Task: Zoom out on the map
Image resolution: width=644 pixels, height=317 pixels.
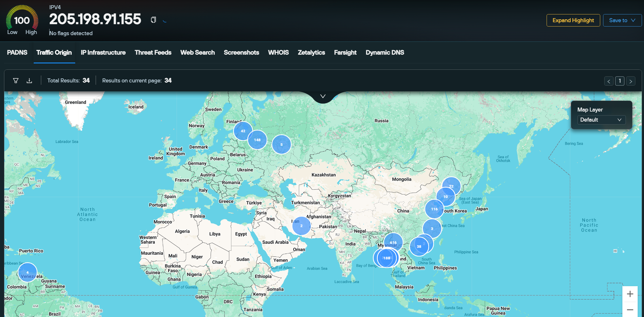Action: pos(630,309)
